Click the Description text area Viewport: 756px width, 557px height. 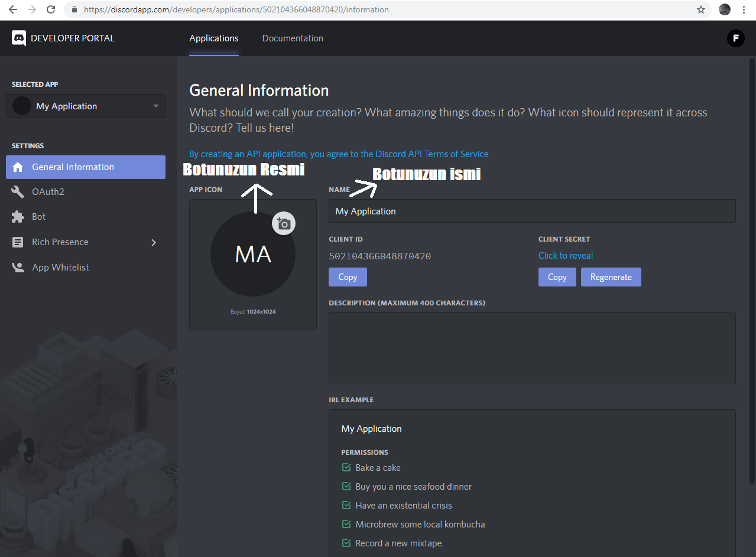click(x=532, y=348)
